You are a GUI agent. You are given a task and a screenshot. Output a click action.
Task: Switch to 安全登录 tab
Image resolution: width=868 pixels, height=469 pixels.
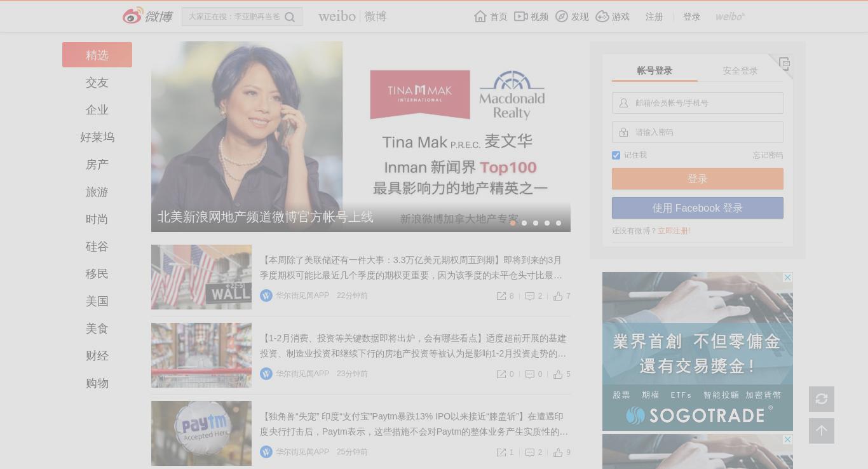740,71
